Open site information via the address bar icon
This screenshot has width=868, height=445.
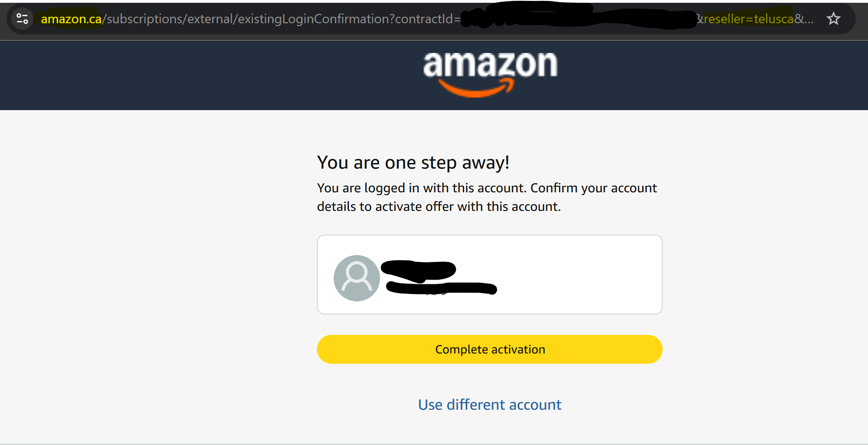pos(22,19)
